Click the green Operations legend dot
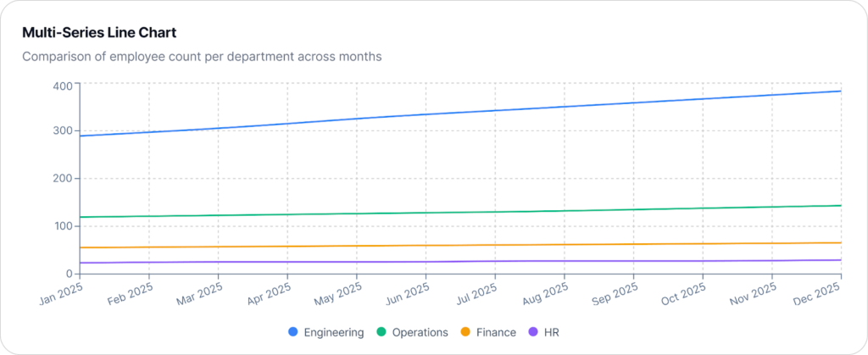This screenshot has width=868, height=355. (381, 332)
